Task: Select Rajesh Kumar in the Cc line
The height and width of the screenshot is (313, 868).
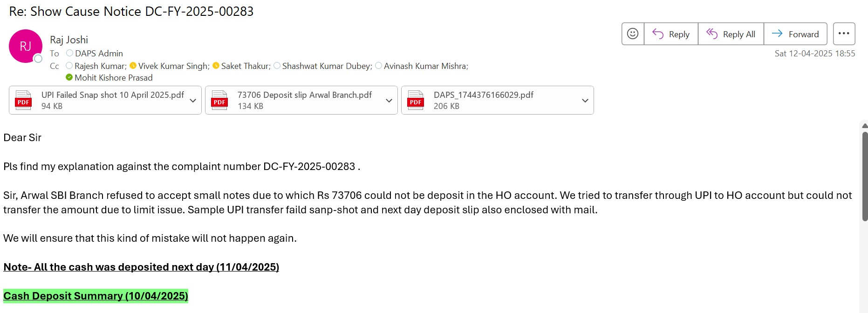Action: 100,66
